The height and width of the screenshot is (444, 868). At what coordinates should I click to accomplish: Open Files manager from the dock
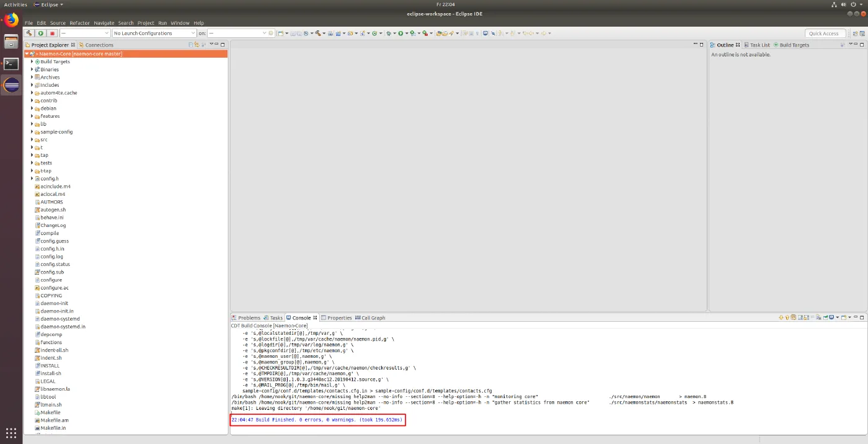(x=11, y=42)
